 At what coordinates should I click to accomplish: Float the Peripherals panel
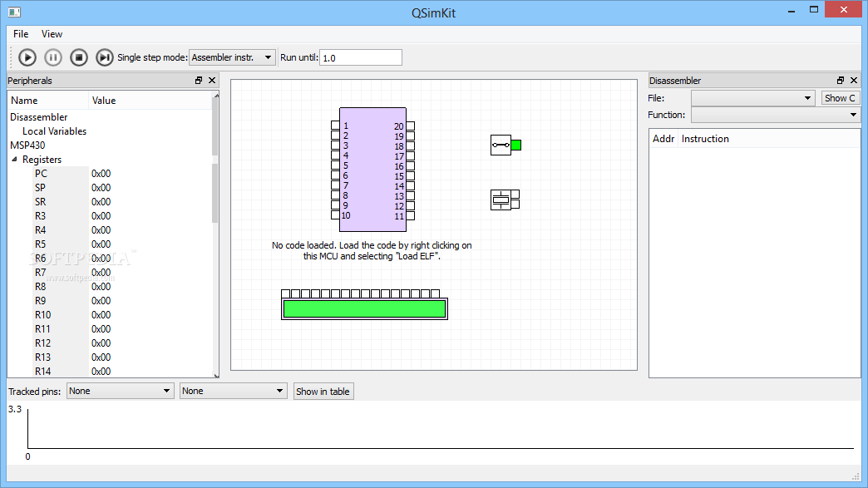pos(199,81)
